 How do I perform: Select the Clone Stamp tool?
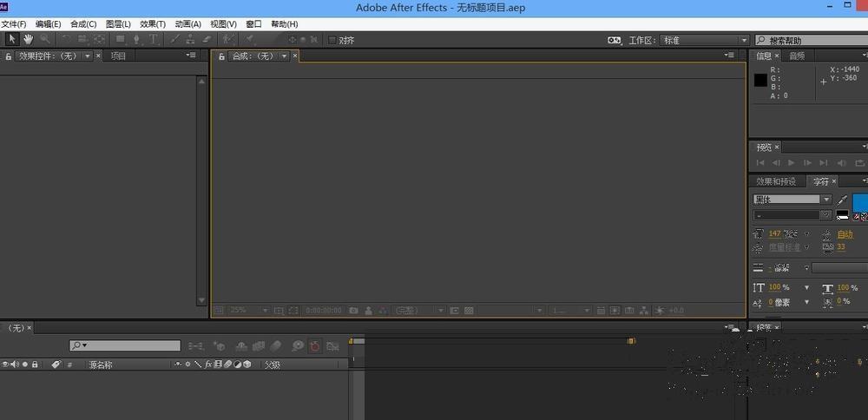click(x=190, y=39)
